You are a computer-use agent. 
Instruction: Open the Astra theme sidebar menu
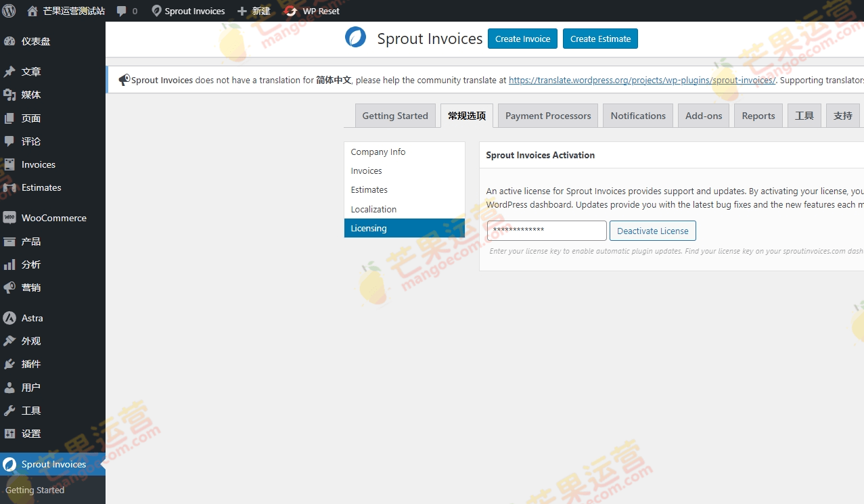(32, 318)
